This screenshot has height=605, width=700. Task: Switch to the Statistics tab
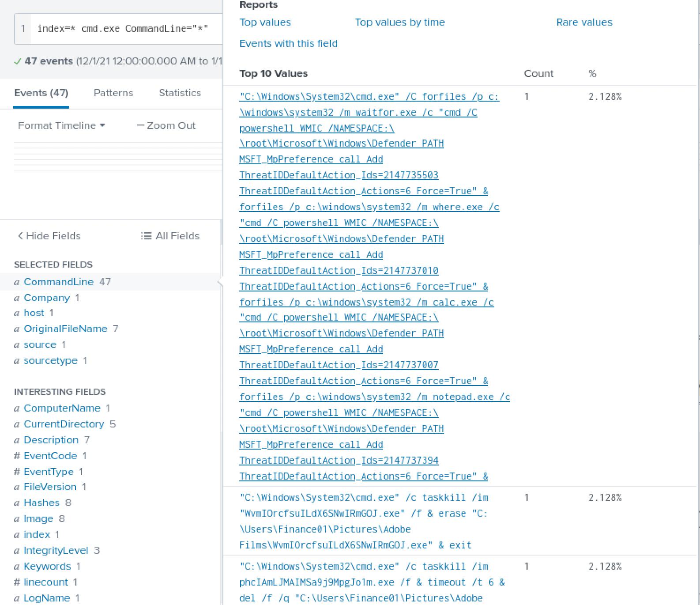point(180,93)
